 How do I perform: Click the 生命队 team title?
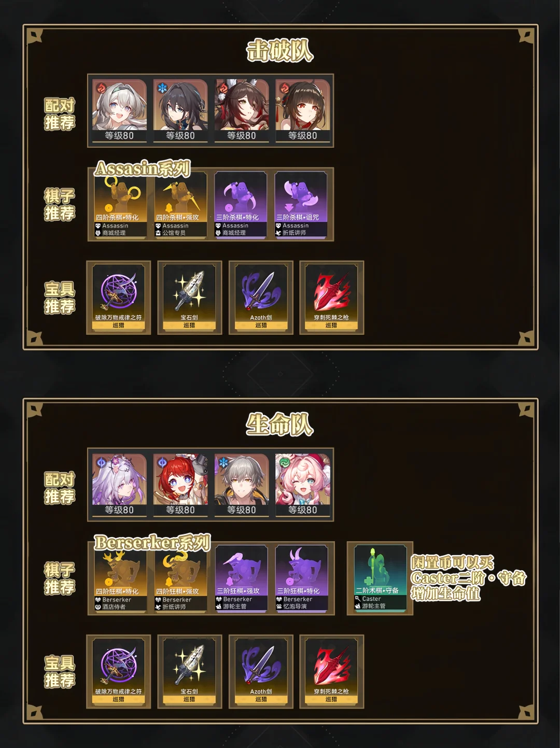coord(280,425)
